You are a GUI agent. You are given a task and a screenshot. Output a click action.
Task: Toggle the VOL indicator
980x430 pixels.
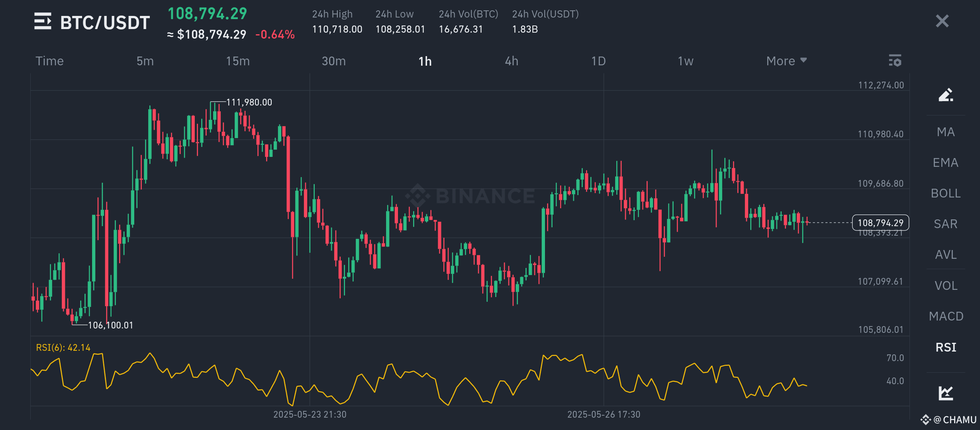coord(946,285)
